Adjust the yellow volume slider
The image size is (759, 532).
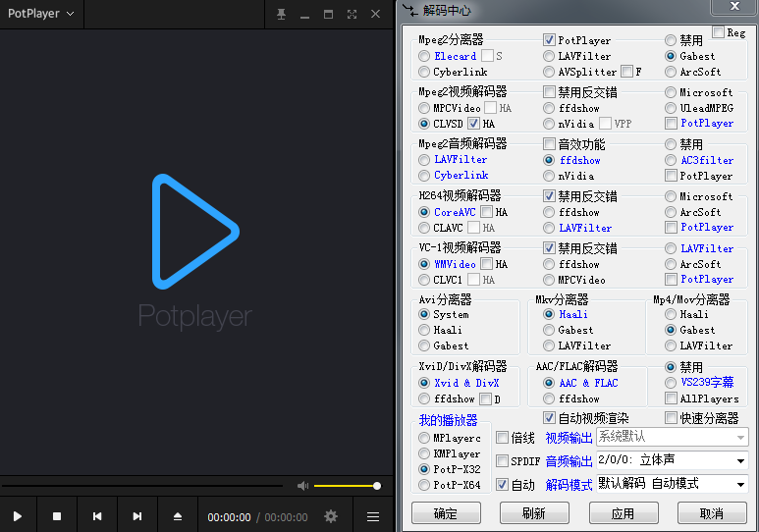[347, 486]
